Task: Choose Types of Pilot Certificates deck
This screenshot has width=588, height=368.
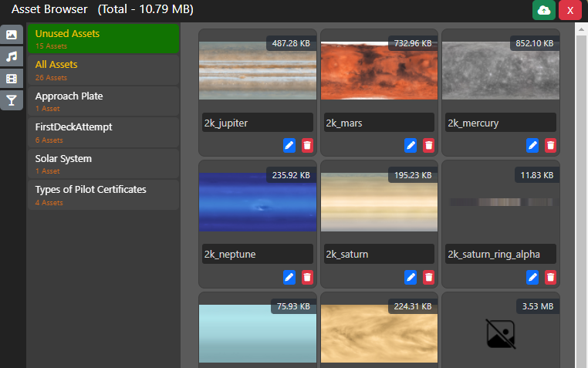Action: coord(103,194)
